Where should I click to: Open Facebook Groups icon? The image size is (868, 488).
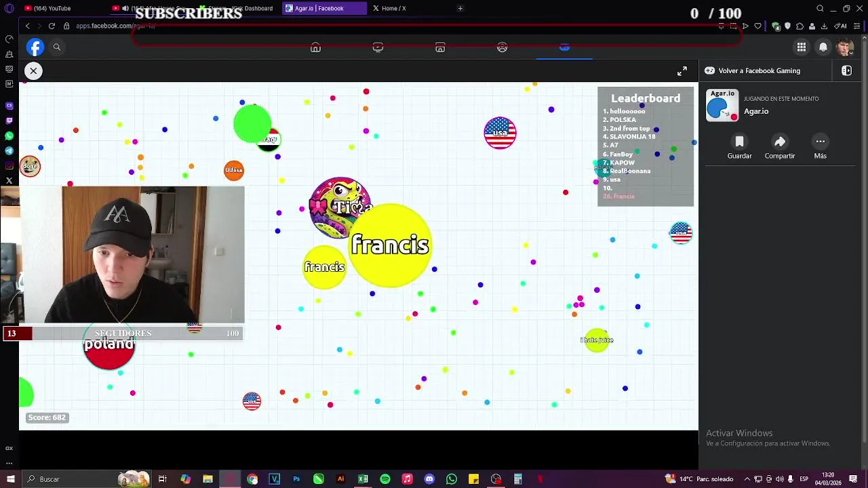click(502, 47)
